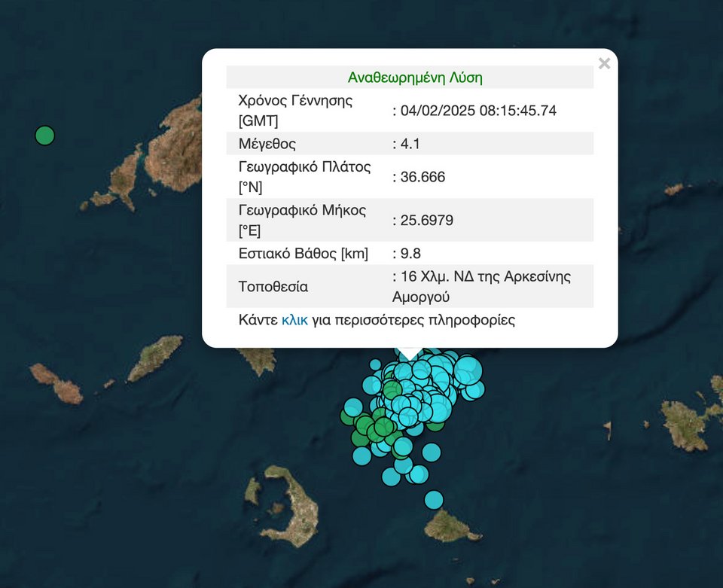Click the small Anafi island below the markers
Screen dimensions: 723x588
pos(450,526)
